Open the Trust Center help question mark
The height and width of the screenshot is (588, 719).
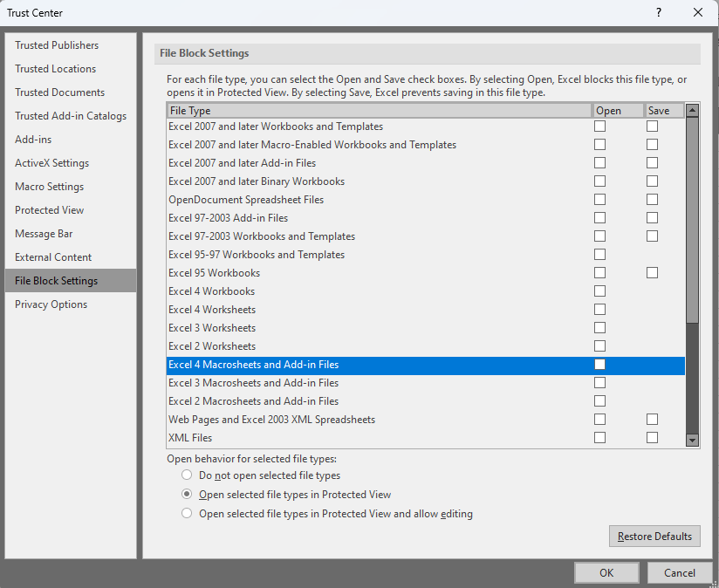pyautogui.click(x=659, y=12)
